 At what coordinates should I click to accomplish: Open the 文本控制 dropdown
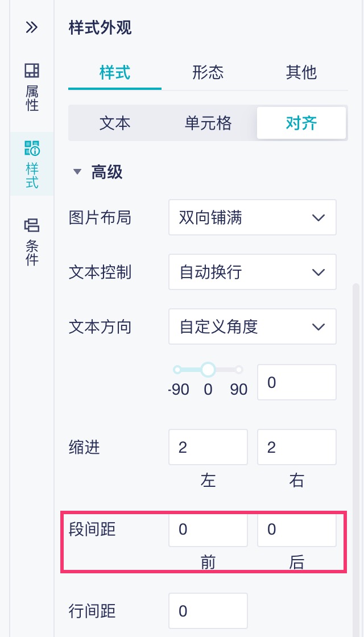[x=252, y=272]
